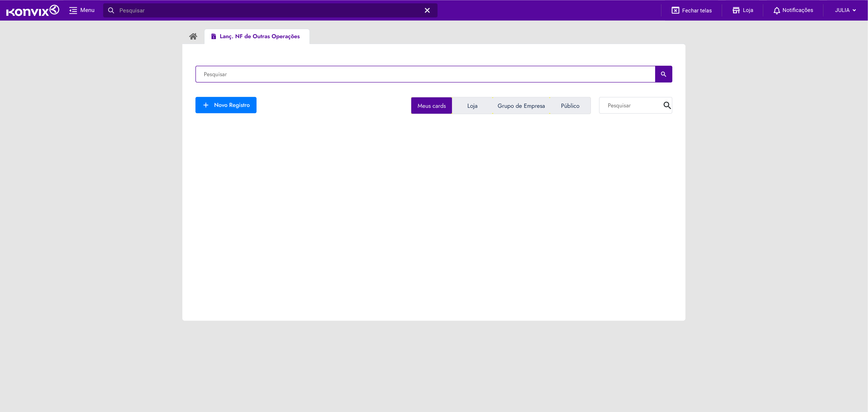Select the Meus cards filter
This screenshot has width=868, height=412.
tap(431, 106)
